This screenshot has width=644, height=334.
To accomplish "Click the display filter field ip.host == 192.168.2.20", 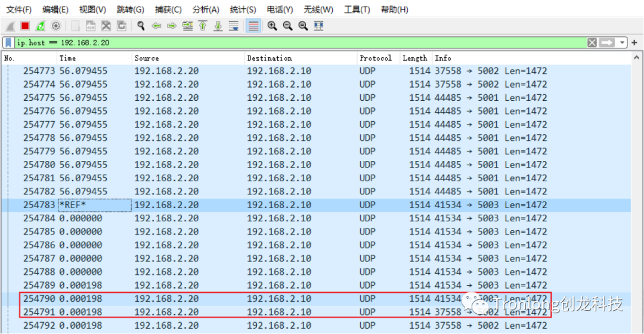I will pos(301,43).
